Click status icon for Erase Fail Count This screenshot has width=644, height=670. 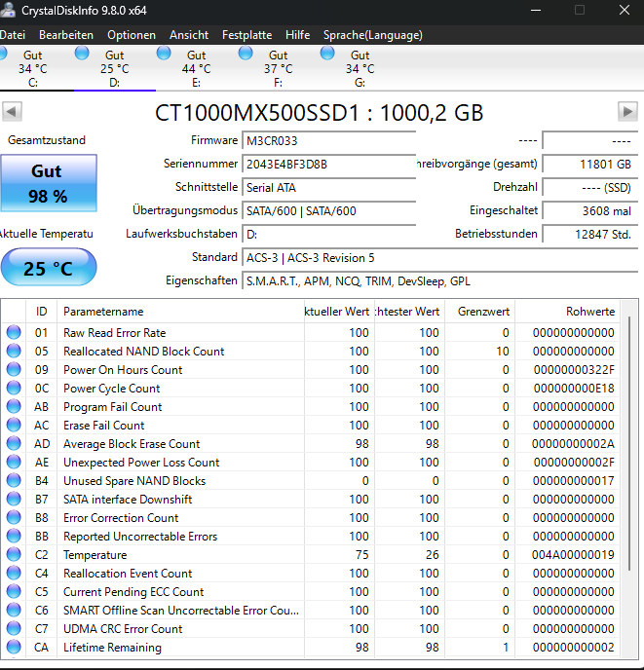tap(14, 425)
